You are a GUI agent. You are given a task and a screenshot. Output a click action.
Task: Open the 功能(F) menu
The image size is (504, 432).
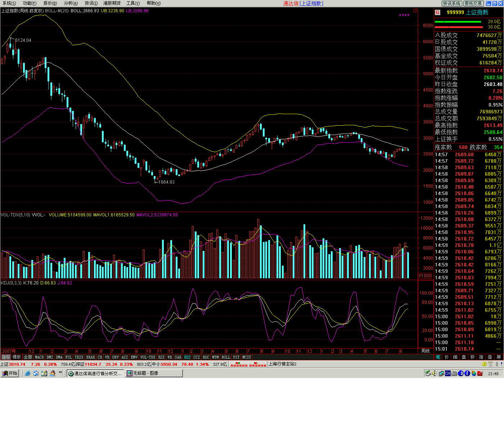point(30,3)
